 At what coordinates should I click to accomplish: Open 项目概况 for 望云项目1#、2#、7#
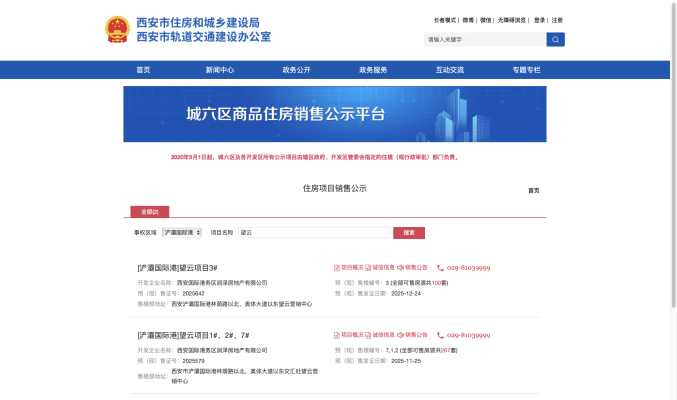pos(348,335)
